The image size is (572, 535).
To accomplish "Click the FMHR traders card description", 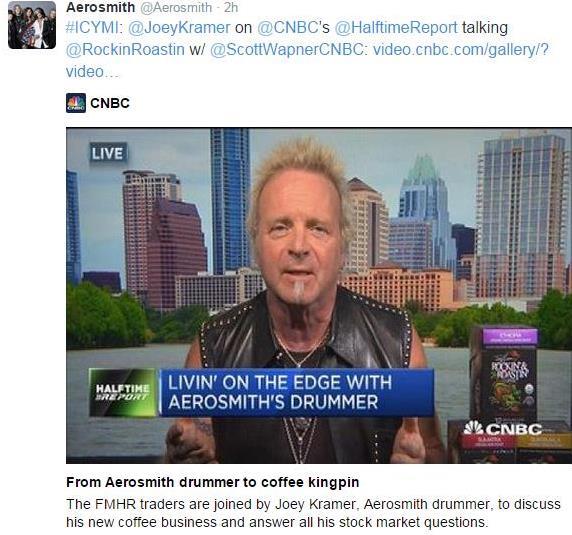I will tap(313, 513).
